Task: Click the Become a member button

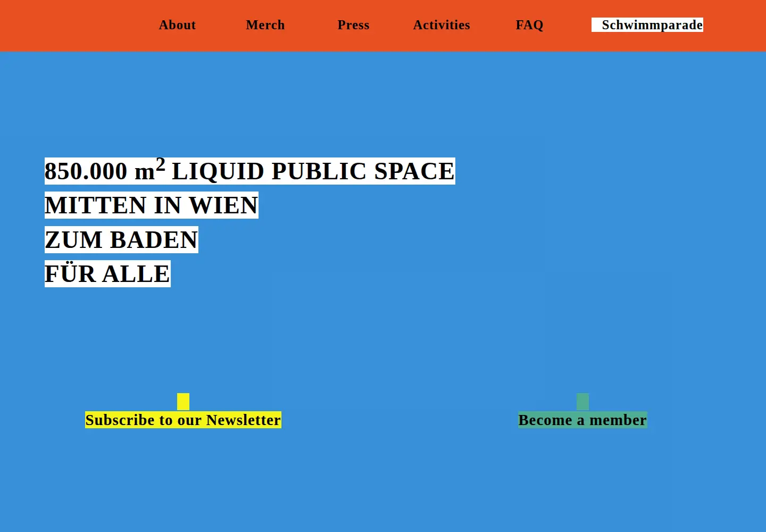Action: [582, 420]
